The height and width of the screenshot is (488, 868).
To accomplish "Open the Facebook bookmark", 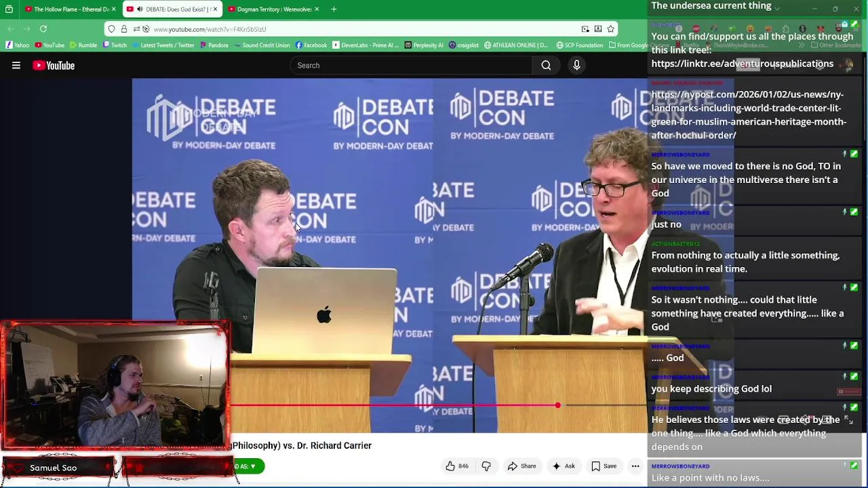I will pyautogui.click(x=311, y=45).
